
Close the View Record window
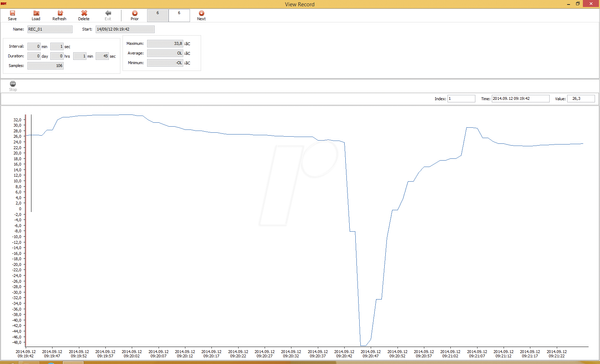[590, 4]
